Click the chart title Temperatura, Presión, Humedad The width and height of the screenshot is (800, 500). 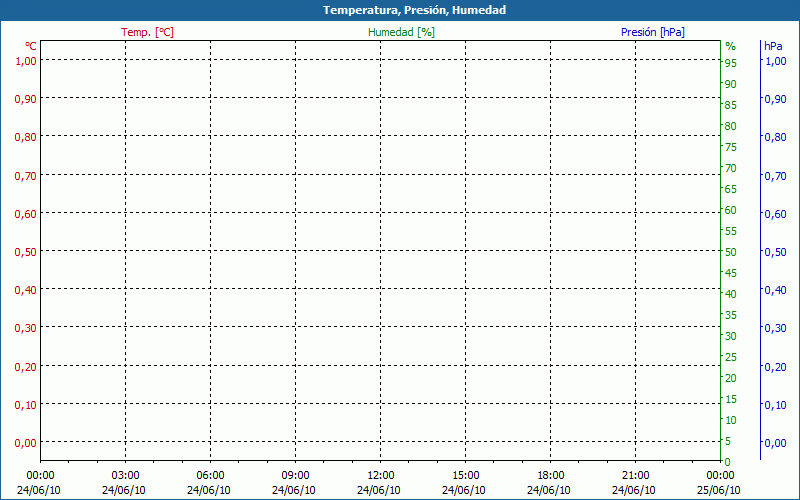pos(400,10)
